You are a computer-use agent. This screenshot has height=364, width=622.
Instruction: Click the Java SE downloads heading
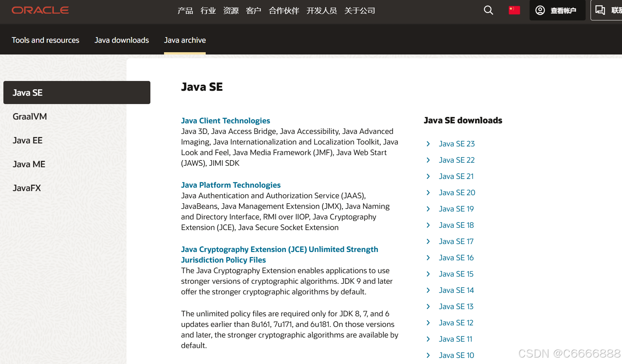tap(463, 120)
